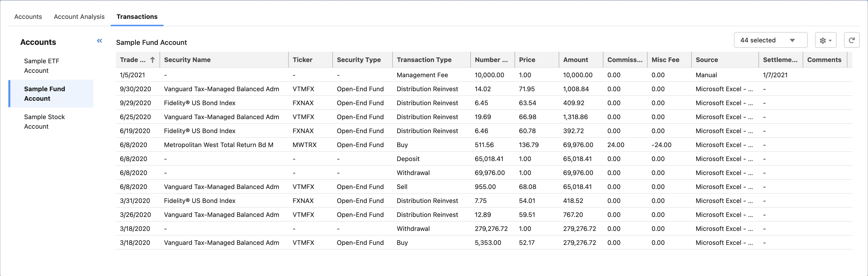Sort by the Price column
The image size is (868, 276).
(527, 60)
